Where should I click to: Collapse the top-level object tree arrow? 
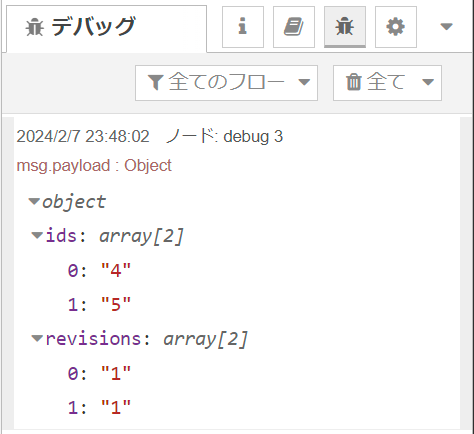coord(34,201)
